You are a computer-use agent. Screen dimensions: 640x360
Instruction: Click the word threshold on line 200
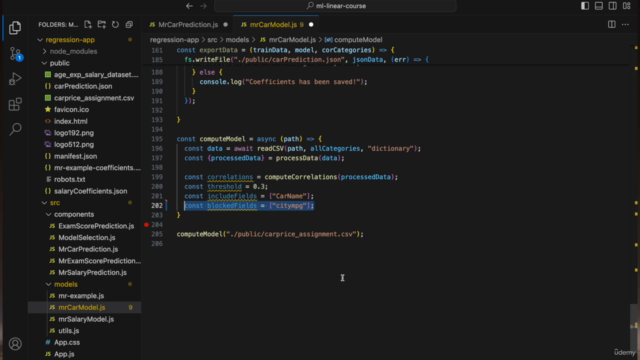point(224,187)
